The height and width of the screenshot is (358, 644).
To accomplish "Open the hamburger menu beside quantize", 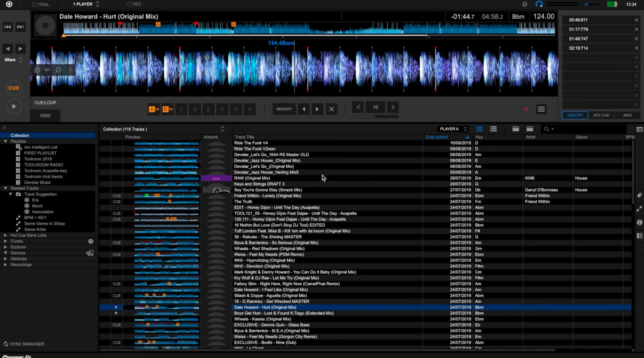I will pos(541,109).
